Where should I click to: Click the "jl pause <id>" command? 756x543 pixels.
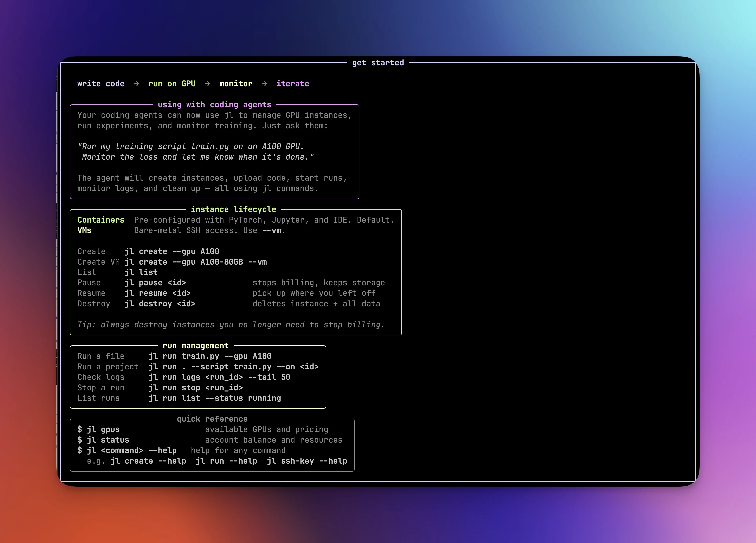point(155,283)
